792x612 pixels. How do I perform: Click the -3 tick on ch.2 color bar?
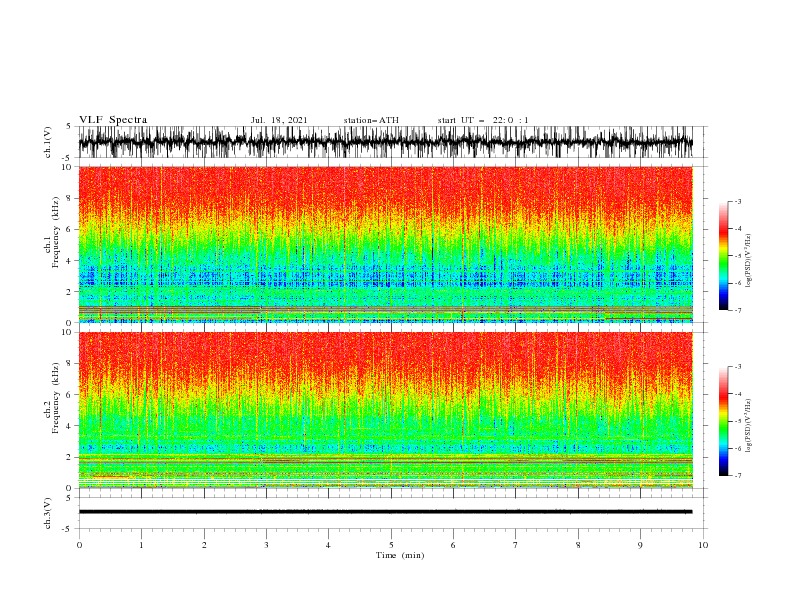737,367
